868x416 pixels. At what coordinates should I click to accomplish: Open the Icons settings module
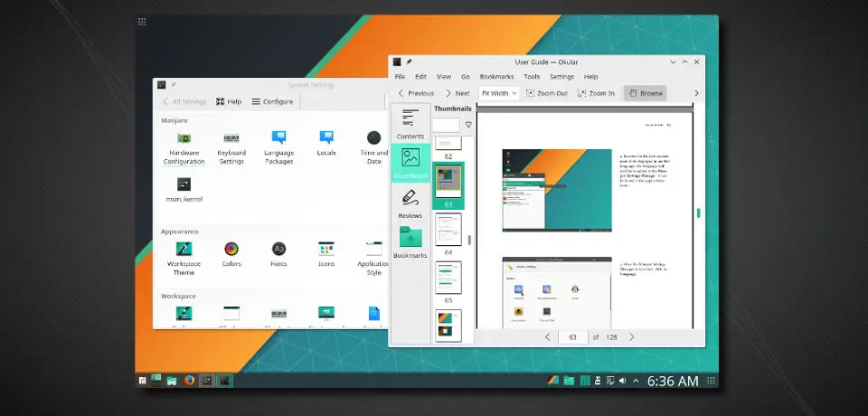coord(326,254)
